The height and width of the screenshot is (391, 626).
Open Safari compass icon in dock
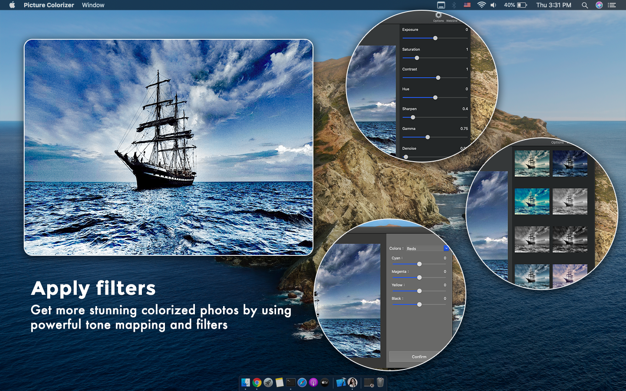tap(302, 383)
